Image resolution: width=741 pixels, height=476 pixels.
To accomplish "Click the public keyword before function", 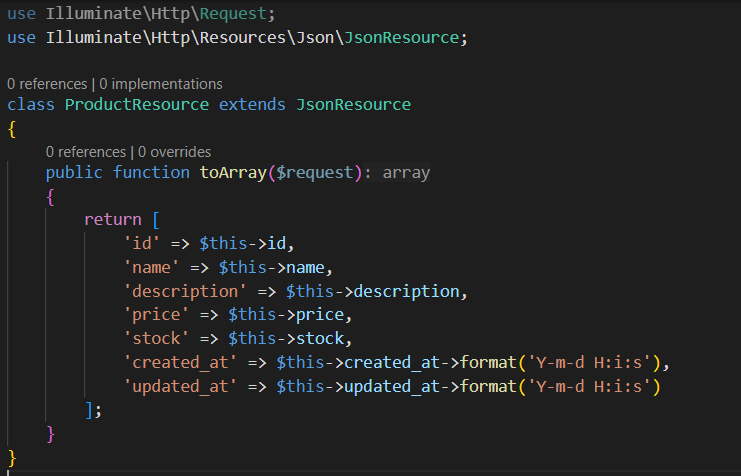I will 74,172.
